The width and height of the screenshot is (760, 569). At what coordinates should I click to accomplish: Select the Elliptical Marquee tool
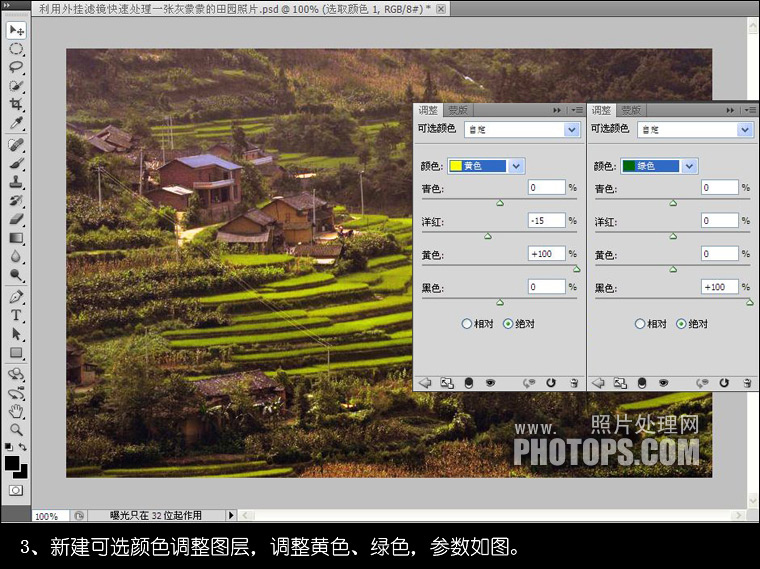point(16,49)
